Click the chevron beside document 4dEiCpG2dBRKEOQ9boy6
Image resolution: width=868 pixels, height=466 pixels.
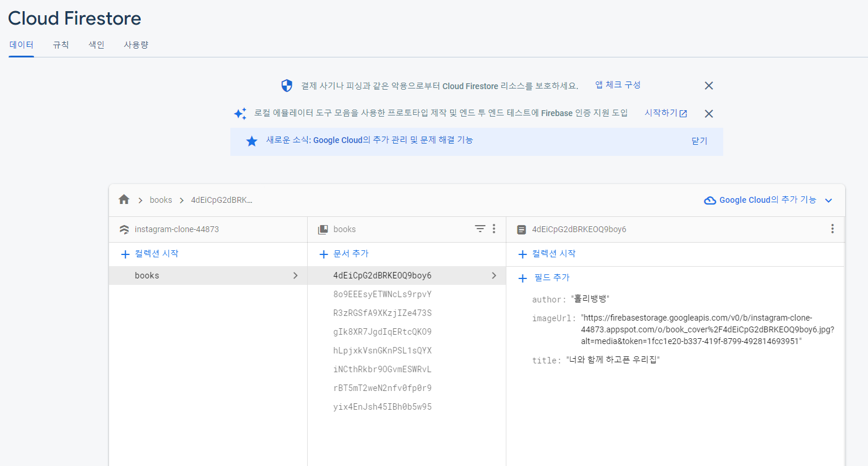[x=494, y=275]
